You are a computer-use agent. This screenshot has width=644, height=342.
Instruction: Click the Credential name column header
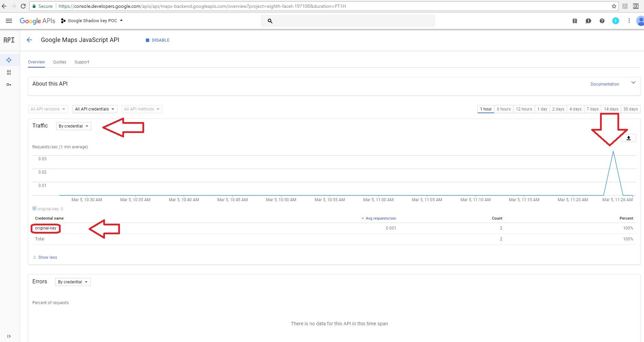49,218
